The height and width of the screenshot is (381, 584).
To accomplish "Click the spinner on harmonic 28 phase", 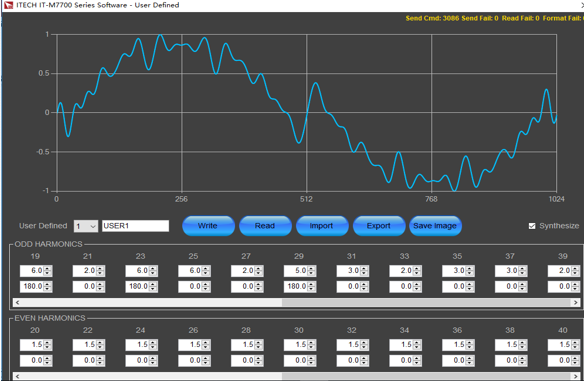I will click(258, 361).
